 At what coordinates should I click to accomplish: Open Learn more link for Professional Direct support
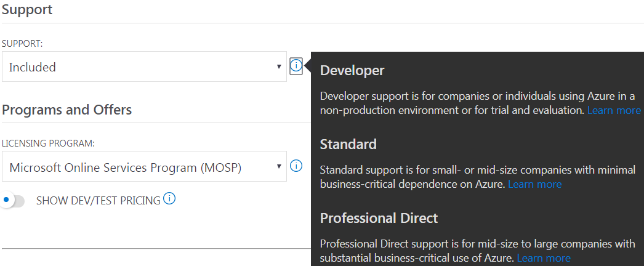pos(544,258)
